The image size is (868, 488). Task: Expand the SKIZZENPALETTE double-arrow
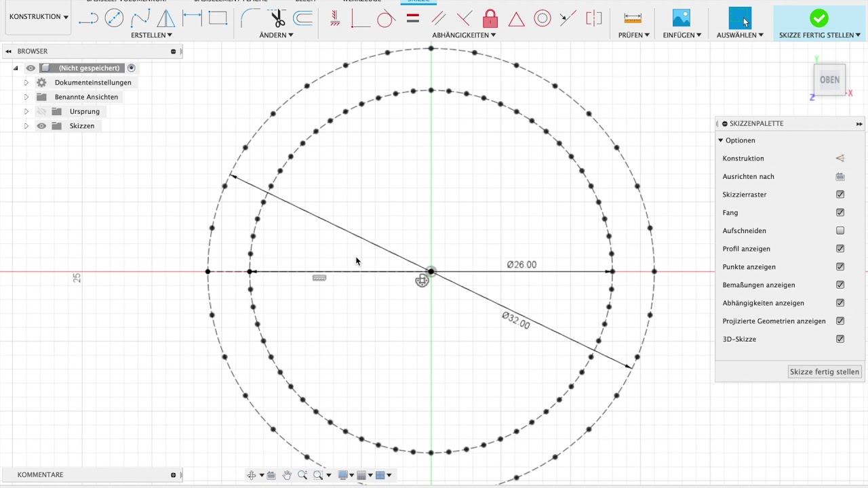pyautogui.click(x=859, y=124)
